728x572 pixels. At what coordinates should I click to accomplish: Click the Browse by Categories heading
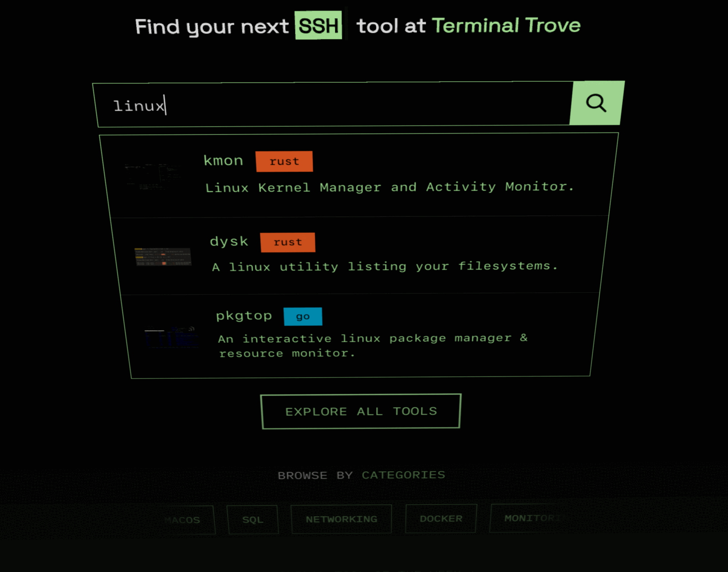tap(361, 475)
